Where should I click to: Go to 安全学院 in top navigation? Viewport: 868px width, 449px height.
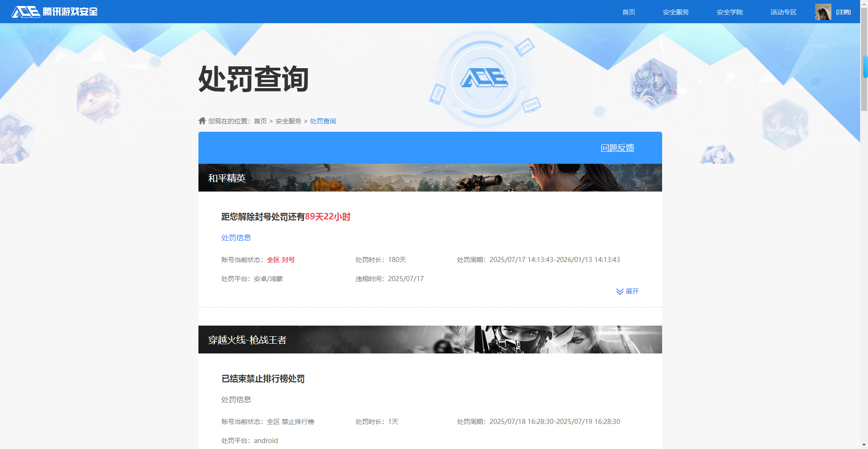(730, 12)
